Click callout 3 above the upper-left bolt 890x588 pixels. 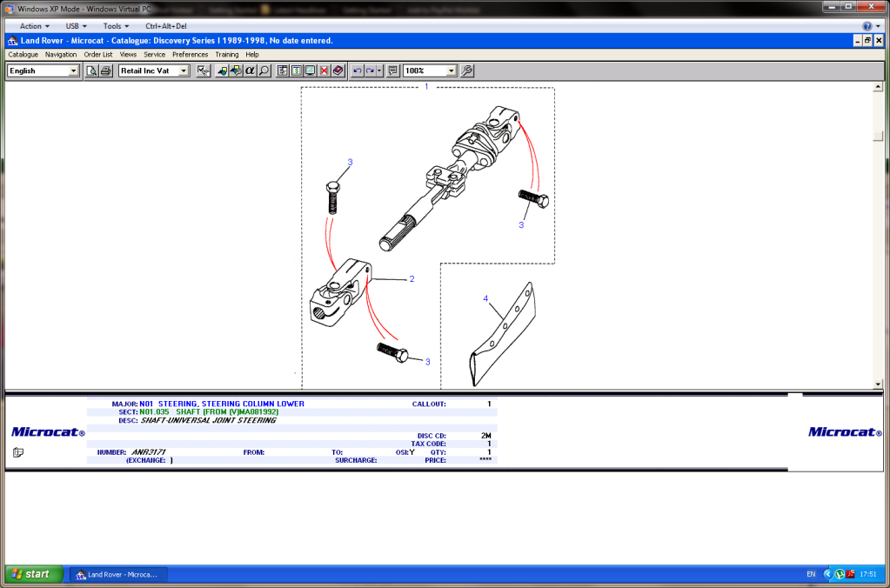[x=351, y=163]
